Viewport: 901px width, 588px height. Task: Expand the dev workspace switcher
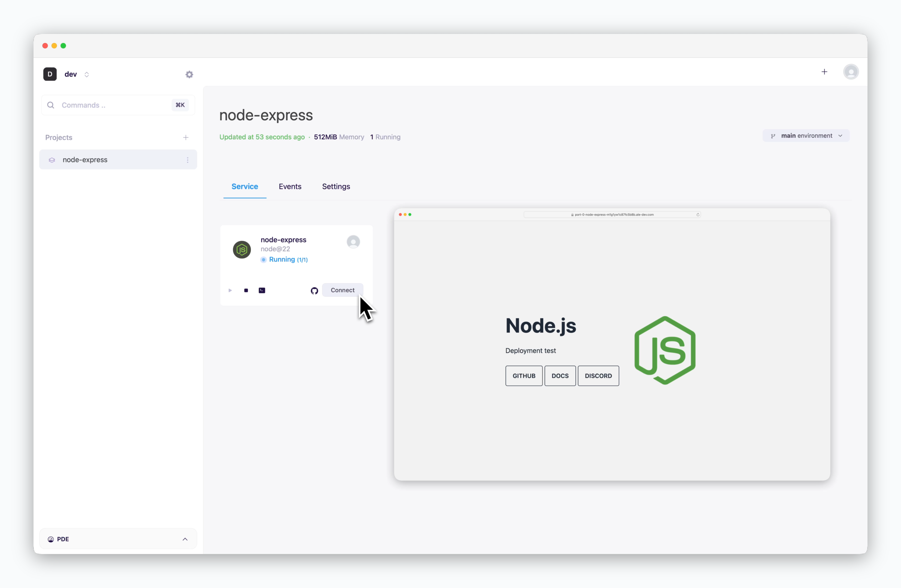tap(87, 75)
